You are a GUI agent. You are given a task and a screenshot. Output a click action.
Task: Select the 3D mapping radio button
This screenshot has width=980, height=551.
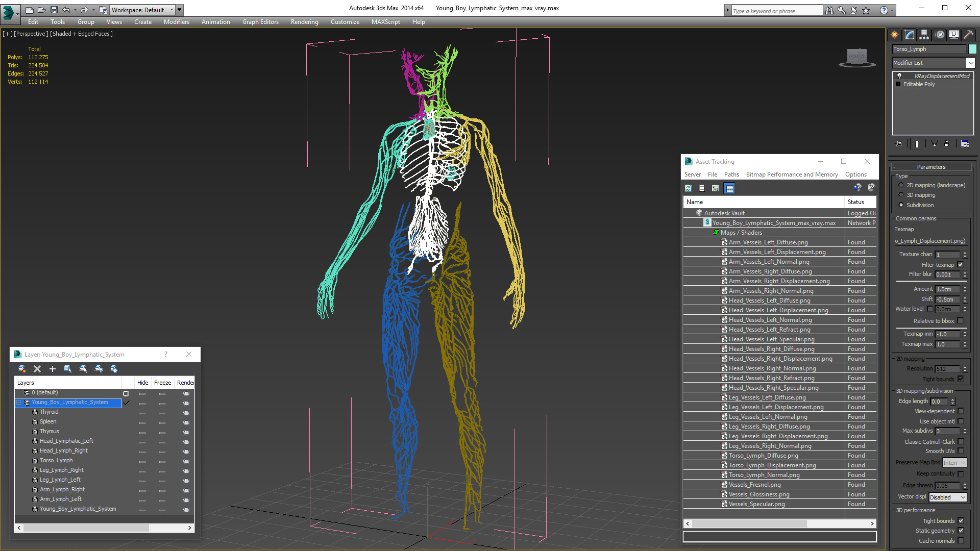[x=901, y=195]
